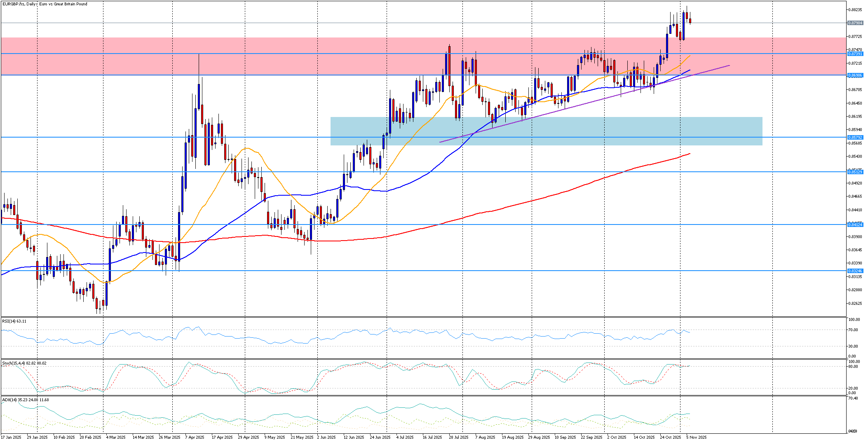Click the blue 0.84124 level price tag

855,225
